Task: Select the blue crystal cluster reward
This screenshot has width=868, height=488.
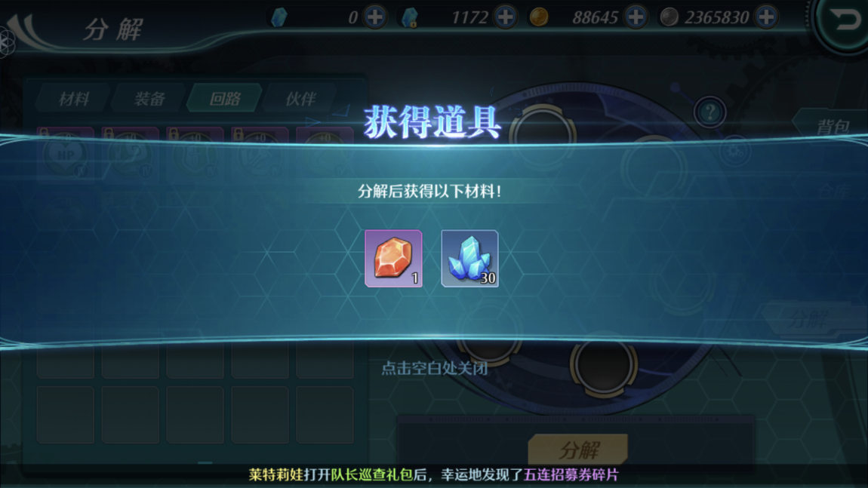Action: 469,259
